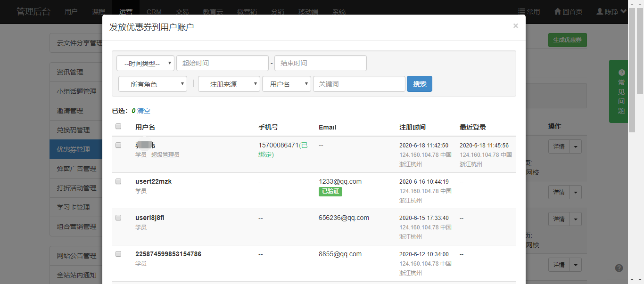The height and width of the screenshot is (284, 644).
Task: Focus the 关键词 keyword input field
Action: point(359,84)
